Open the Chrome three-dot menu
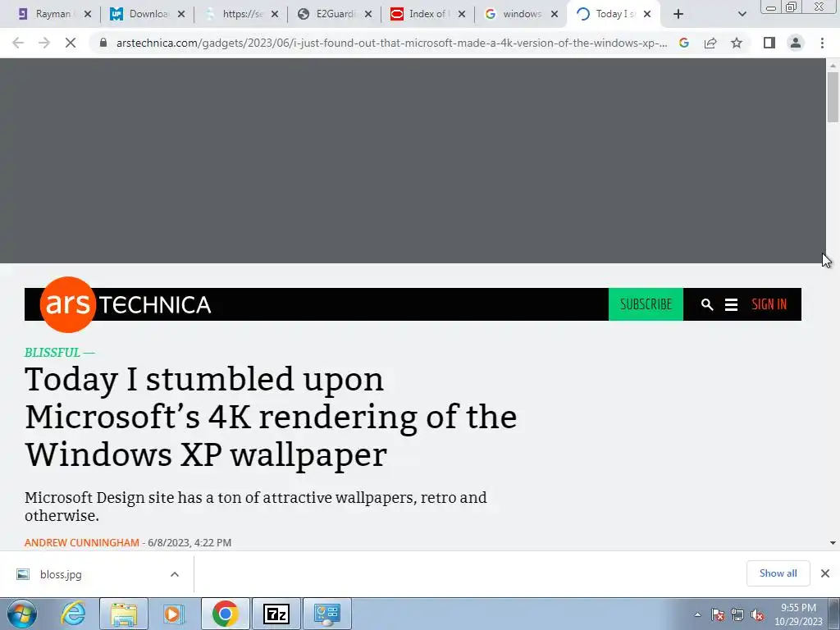Image resolution: width=840 pixels, height=630 pixels. pyautogui.click(x=822, y=43)
